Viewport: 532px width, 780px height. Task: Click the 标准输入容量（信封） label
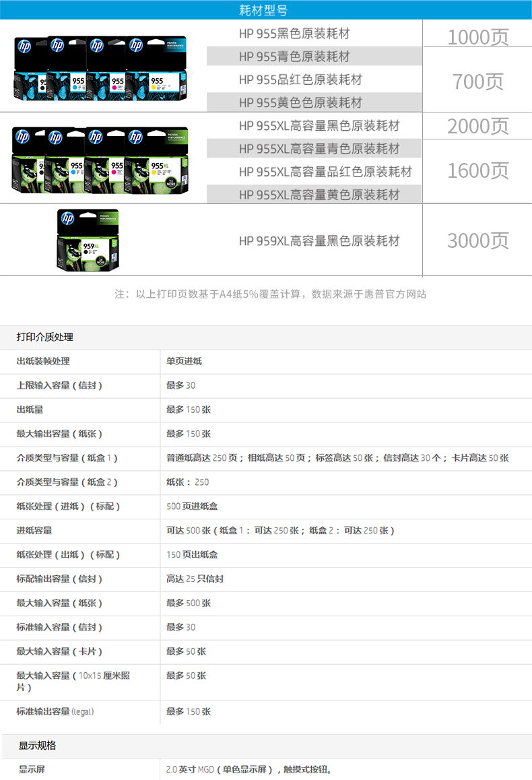coord(59,627)
